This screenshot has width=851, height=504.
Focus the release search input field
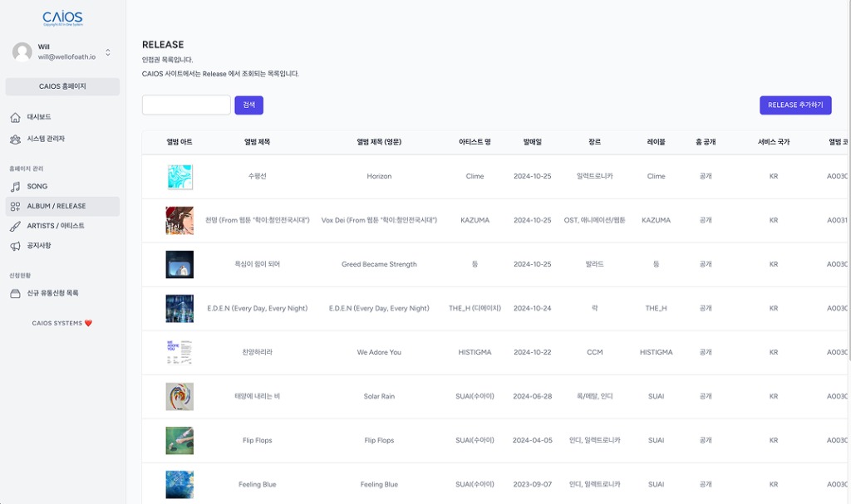click(186, 105)
